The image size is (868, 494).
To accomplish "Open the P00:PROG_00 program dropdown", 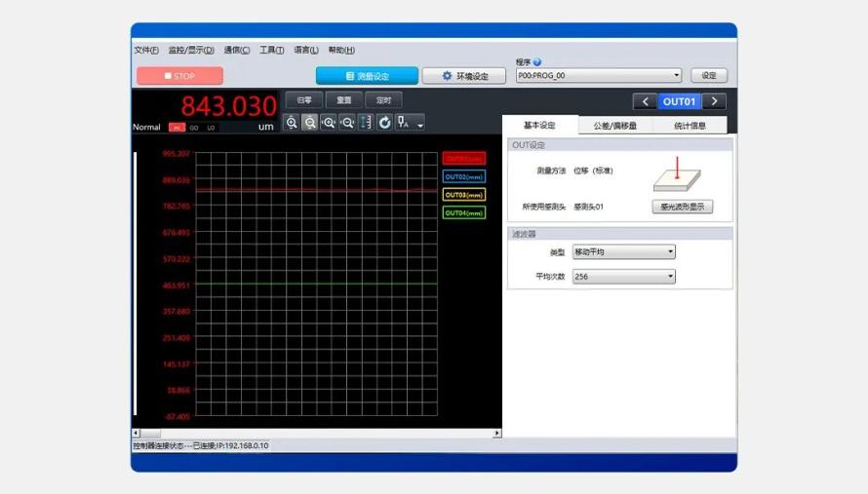I will [599, 75].
